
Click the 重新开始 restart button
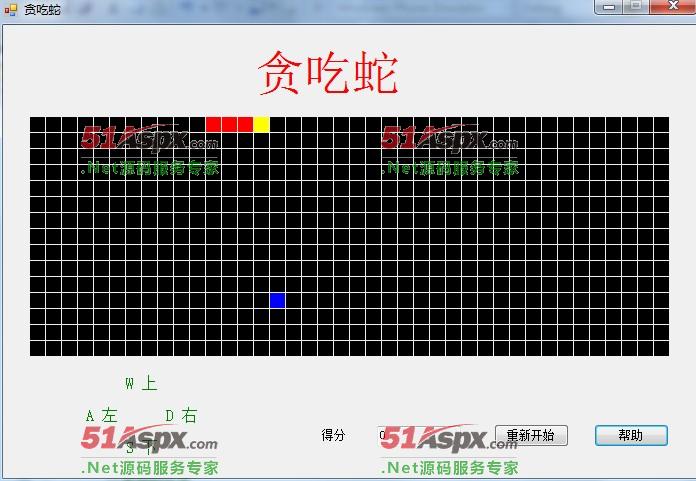[x=531, y=435]
